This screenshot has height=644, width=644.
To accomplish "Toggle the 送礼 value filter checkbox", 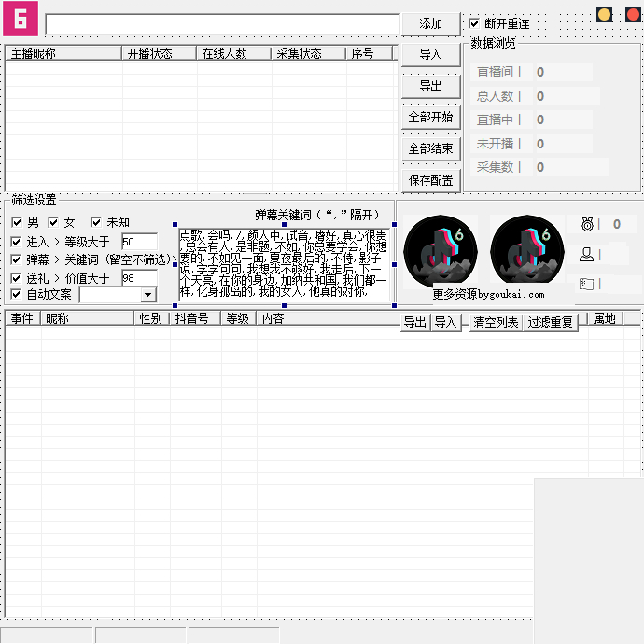I will click(16, 278).
